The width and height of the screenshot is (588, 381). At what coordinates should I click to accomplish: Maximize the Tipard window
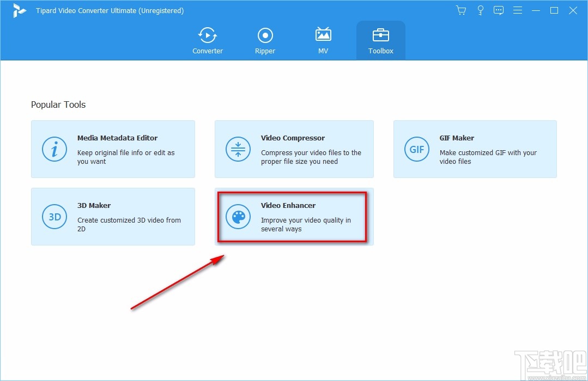[554, 10]
